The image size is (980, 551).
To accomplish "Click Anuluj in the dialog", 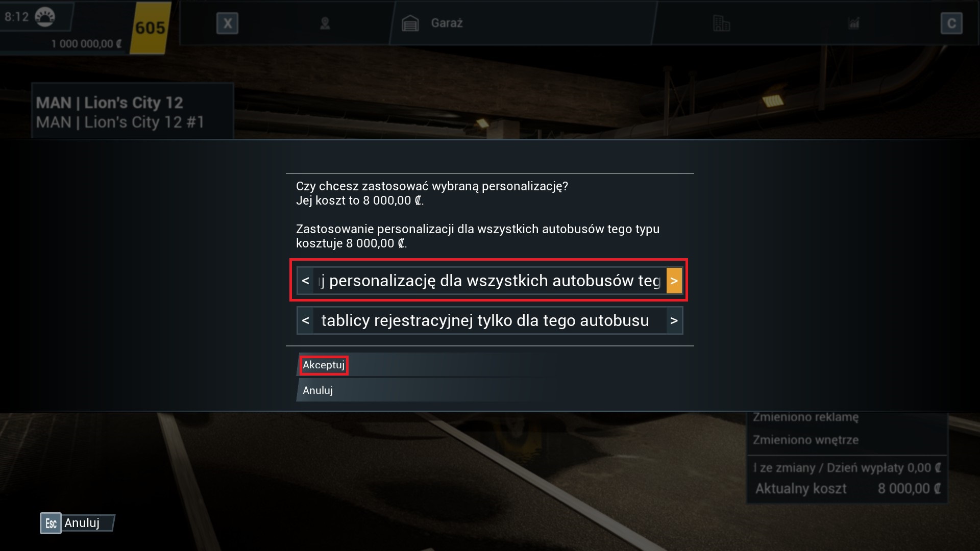I will coord(317,390).
